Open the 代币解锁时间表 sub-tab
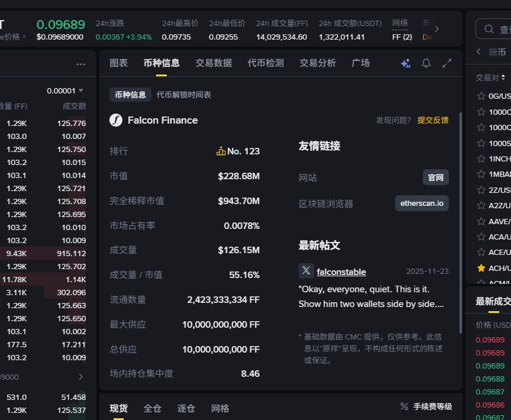Viewport: 511px width, 420px height. coord(184,95)
